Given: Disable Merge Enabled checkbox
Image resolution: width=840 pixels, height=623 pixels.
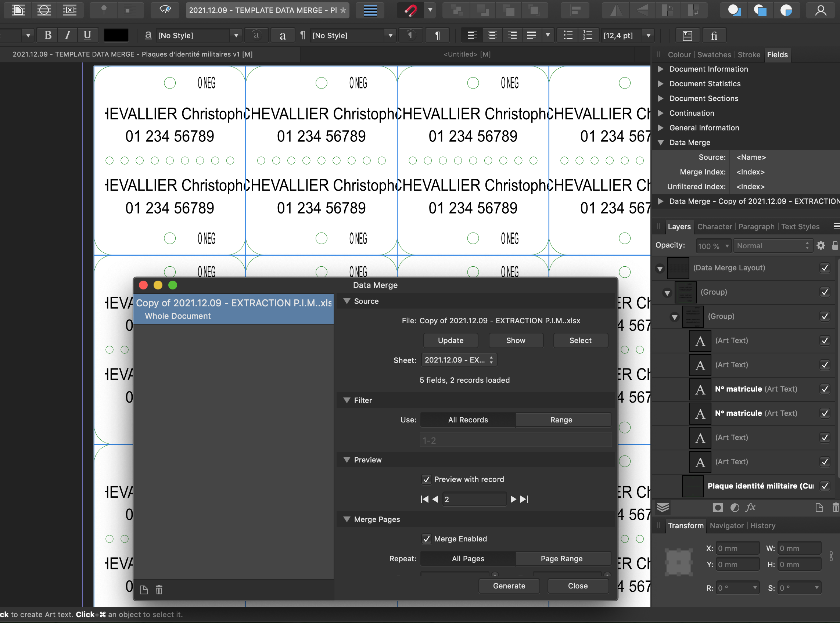Looking at the screenshot, I should pos(427,539).
